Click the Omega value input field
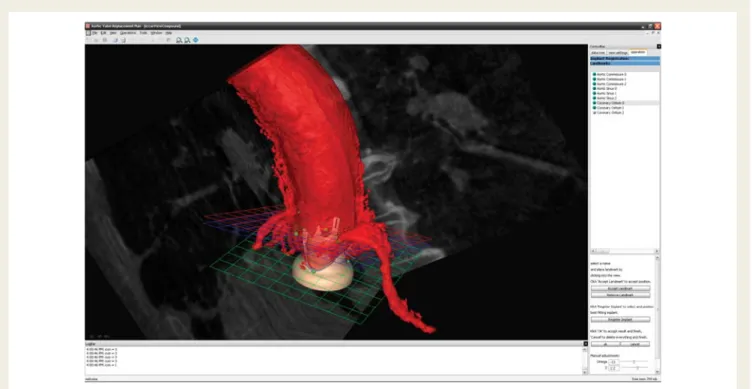 [613, 362]
